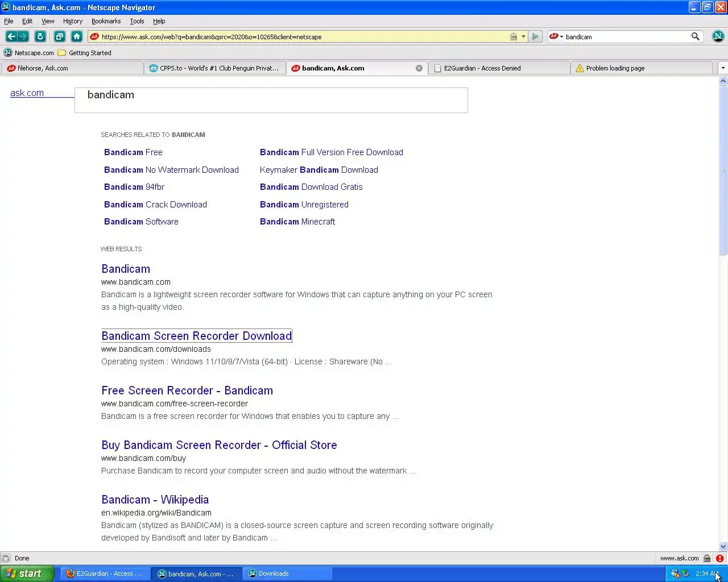The height and width of the screenshot is (582, 728).
Task: Click the vertical scrollbar up arrow
Action: pyautogui.click(x=723, y=81)
